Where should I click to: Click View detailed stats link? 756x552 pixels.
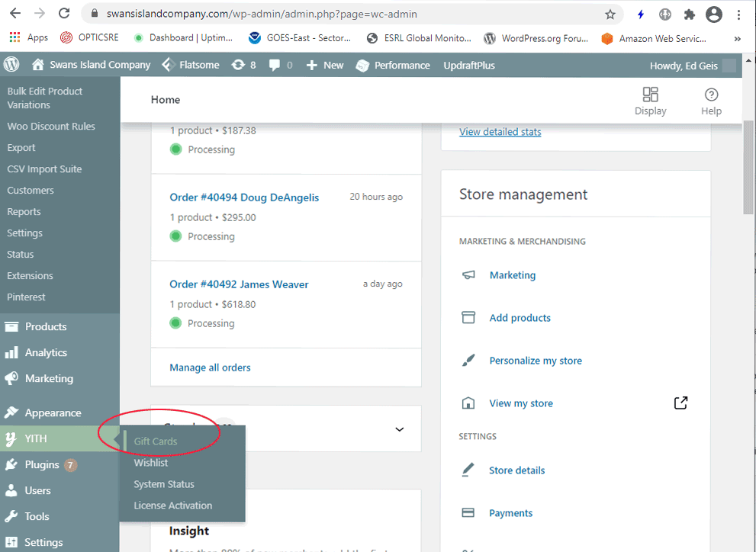(x=500, y=131)
